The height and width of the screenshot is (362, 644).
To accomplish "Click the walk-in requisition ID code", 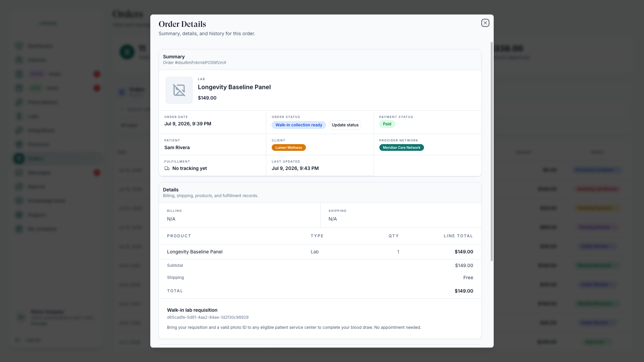I will tap(208, 317).
